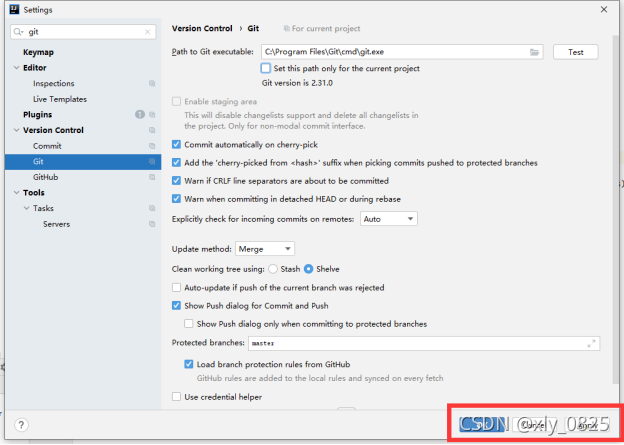
Task: Collapse the Tools tree node arrow
Action: 16,193
